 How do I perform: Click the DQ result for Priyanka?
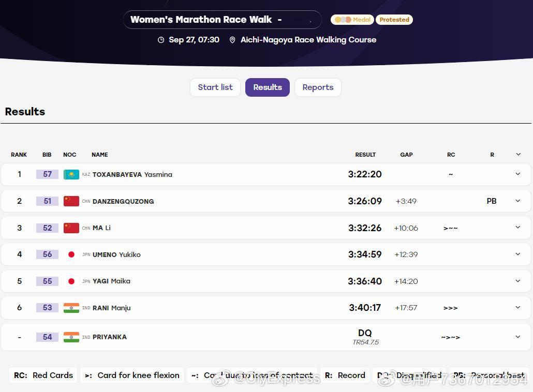pos(365,333)
